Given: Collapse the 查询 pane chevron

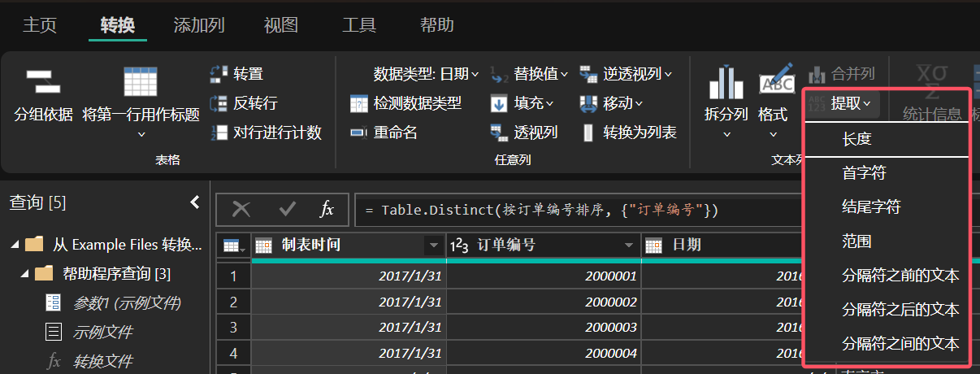Looking at the screenshot, I should [194, 202].
